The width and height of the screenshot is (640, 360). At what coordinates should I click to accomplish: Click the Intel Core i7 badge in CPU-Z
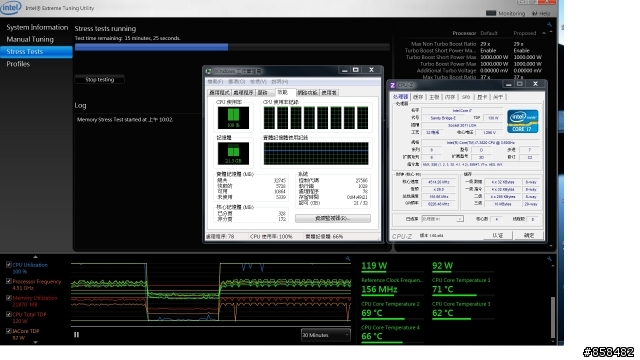pyautogui.click(x=522, y=121)
